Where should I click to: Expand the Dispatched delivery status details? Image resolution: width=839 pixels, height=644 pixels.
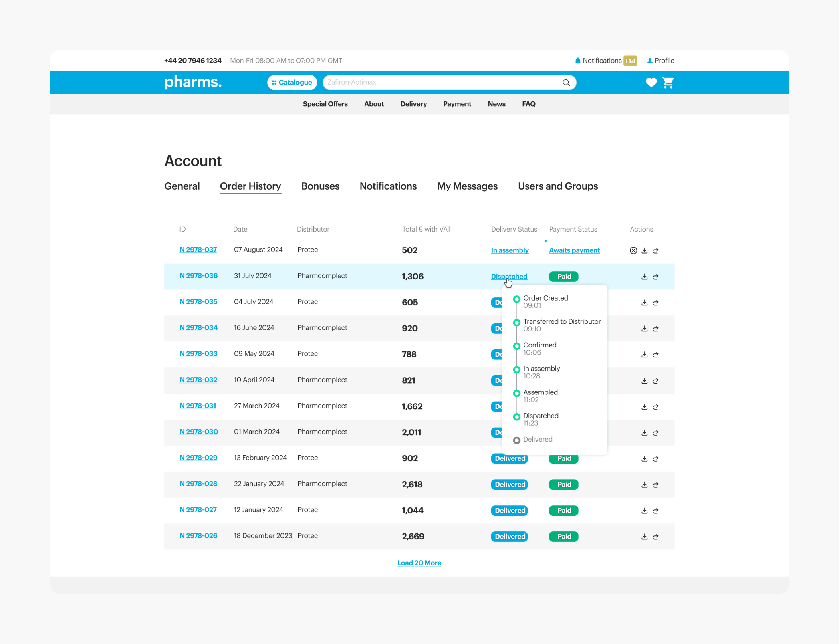click(509, 276)
